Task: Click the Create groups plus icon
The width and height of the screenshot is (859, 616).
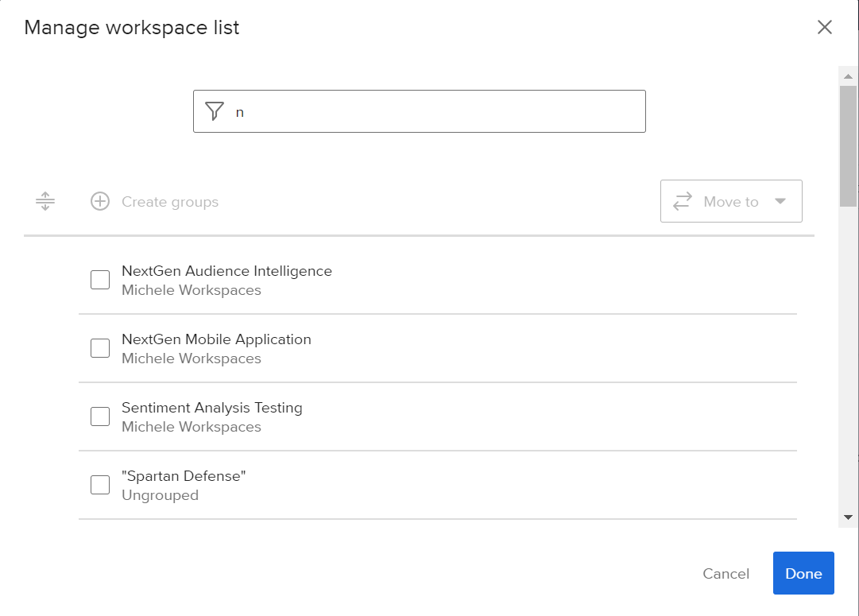Action: pos(100,202)
